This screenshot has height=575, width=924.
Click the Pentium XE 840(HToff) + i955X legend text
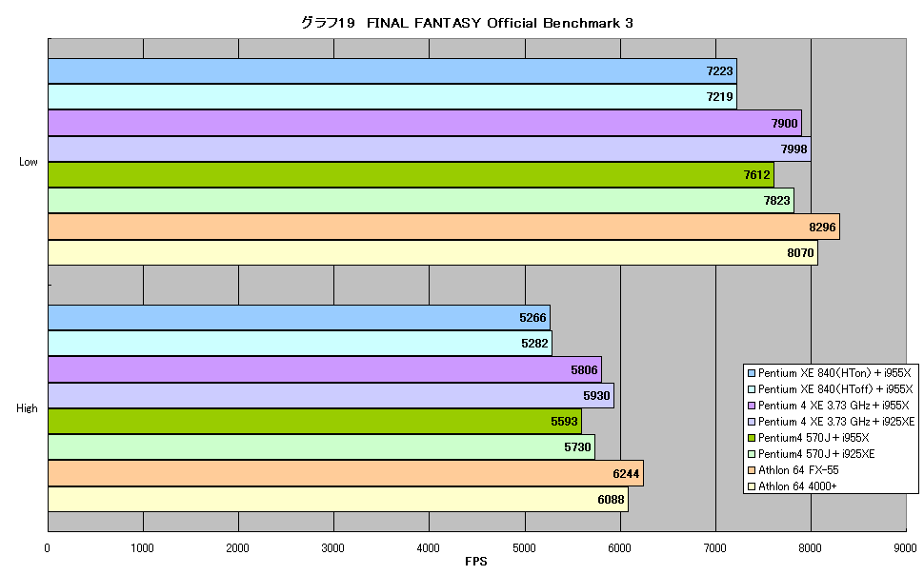click(x=836, y=389)
